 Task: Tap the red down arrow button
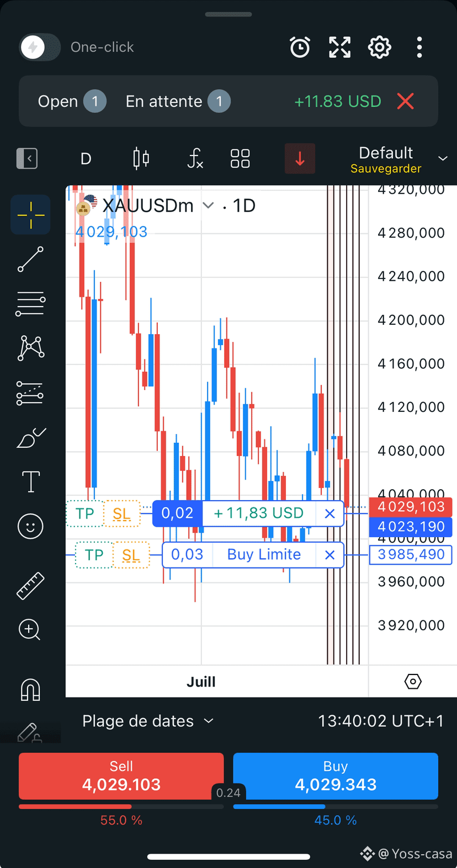tap(300, 159)
